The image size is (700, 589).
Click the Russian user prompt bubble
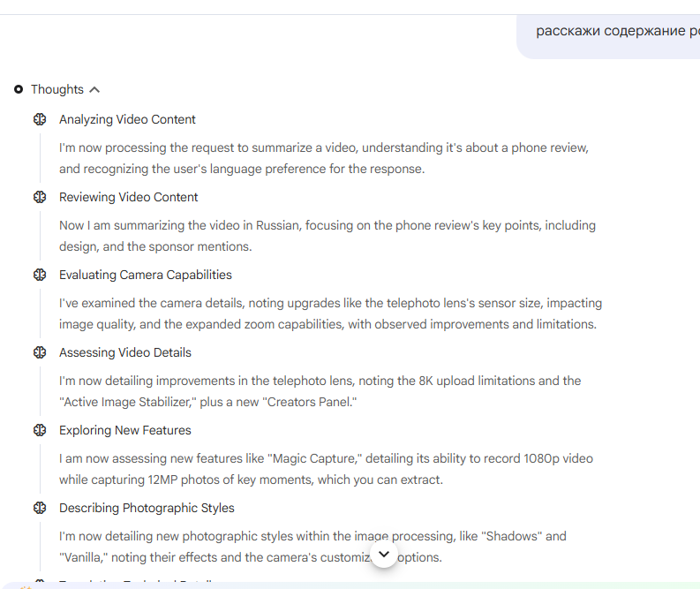tap(608, 36)
